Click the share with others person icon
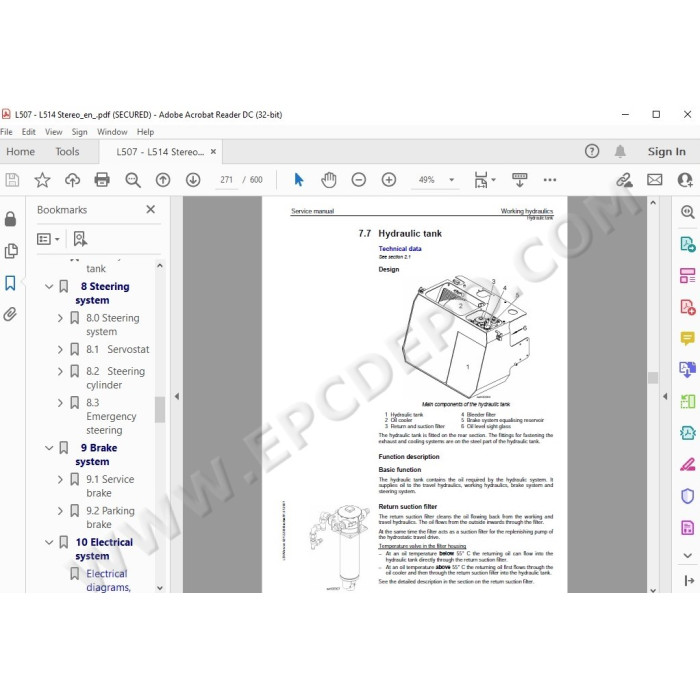 pos(685,180)
